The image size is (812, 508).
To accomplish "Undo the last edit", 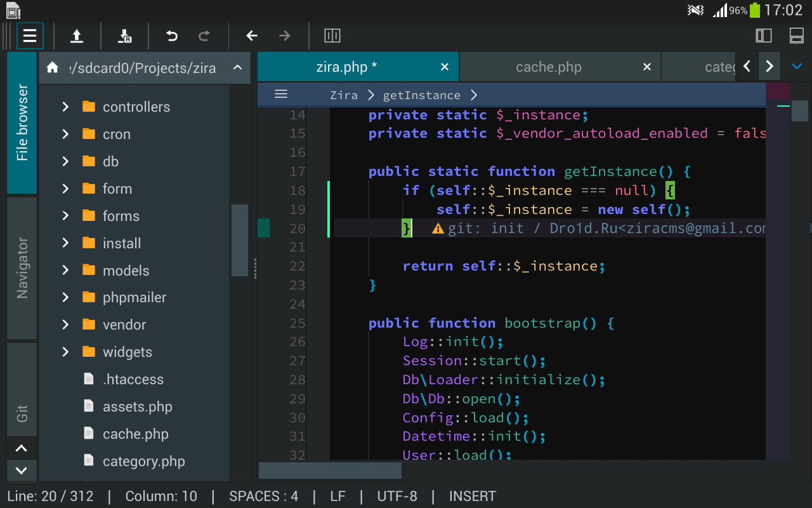I will point(172,36).
